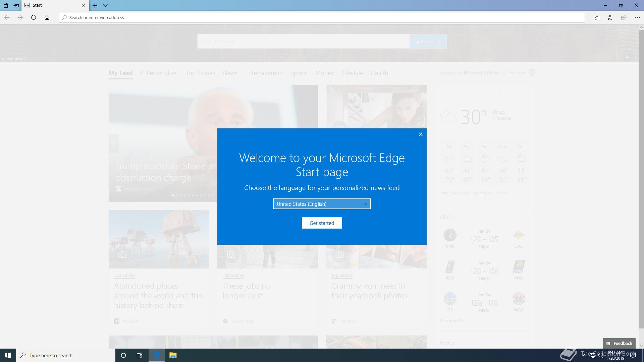644x362 pixels.
Task: Click the taskbar search box
Action: [x=66, y=355]
